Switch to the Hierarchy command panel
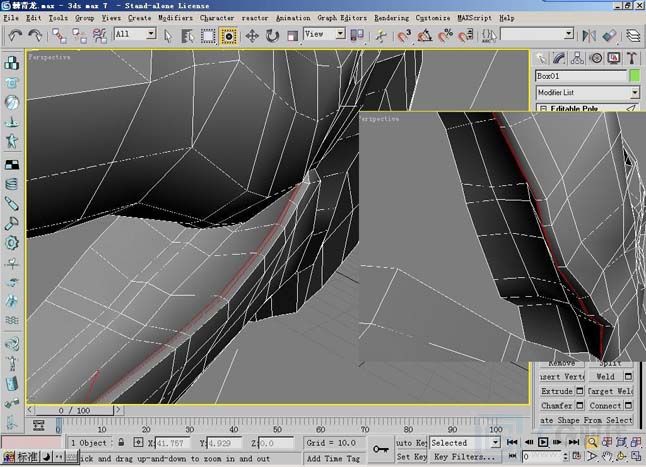The width and height of the screenshot is (646, 467). point(575,58)
